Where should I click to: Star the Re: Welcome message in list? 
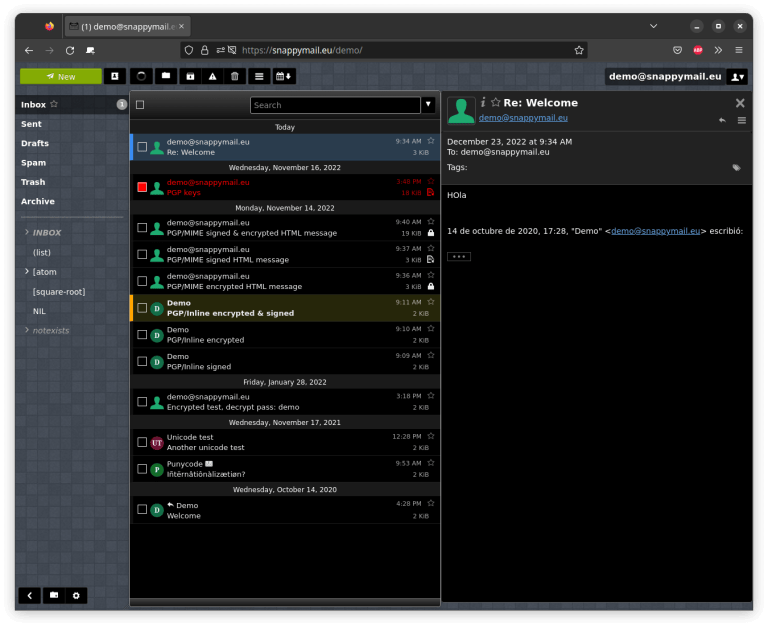coord(431,141)
